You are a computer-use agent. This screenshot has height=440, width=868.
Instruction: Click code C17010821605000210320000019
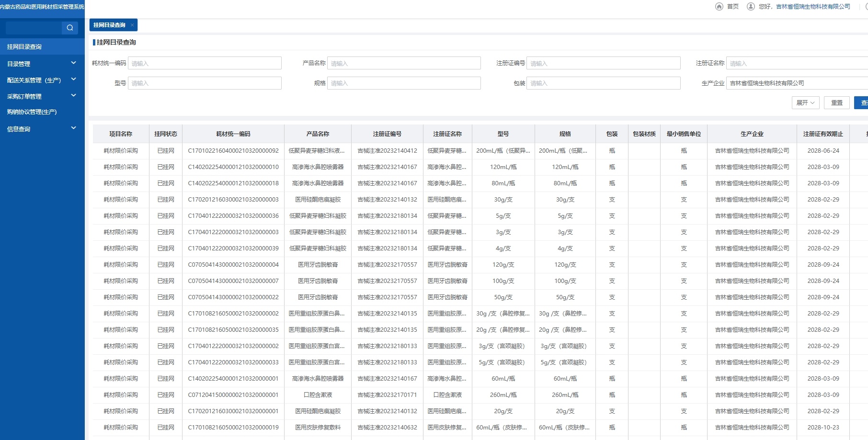(233, 427)
